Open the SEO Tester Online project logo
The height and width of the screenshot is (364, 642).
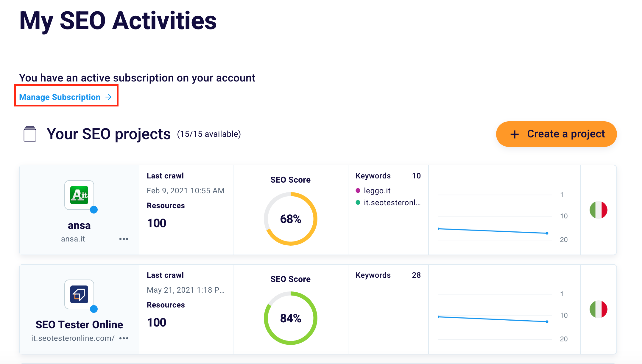tap(79, 294)
